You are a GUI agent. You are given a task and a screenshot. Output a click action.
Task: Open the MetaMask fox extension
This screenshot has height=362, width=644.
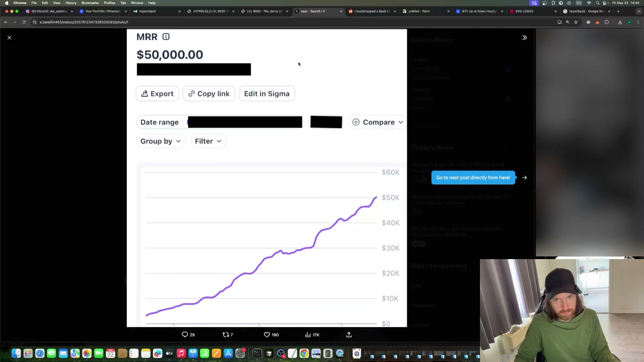coord(597,22)
